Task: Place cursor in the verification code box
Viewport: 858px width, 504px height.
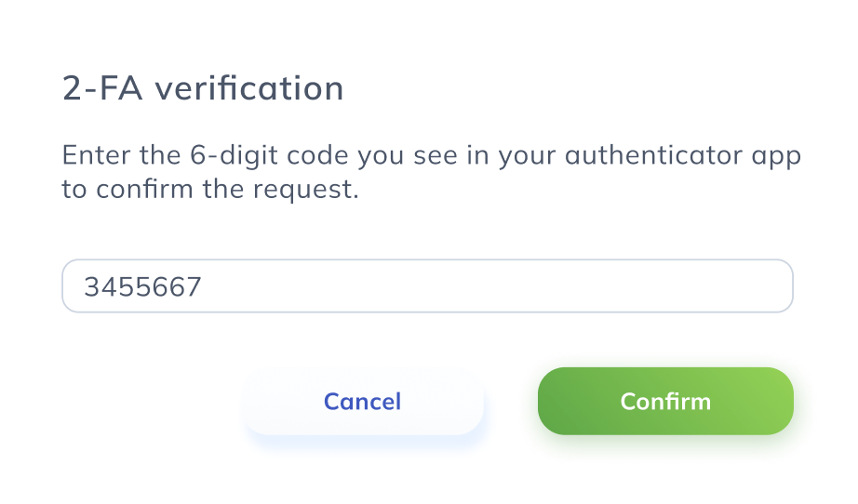Action: [426, 285]
